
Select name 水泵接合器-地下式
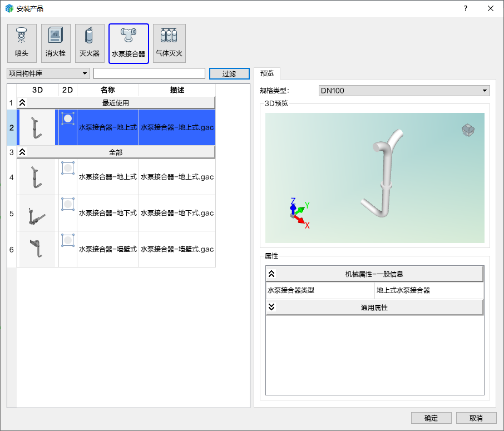[x=108, y=213]
